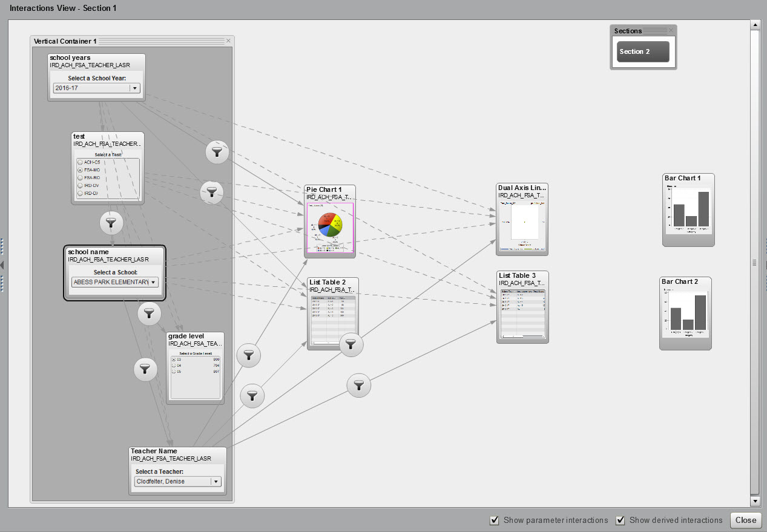Click the left edge collapse arrow
Viewport: 767px width, 532px height.
[x=2, y=264]
